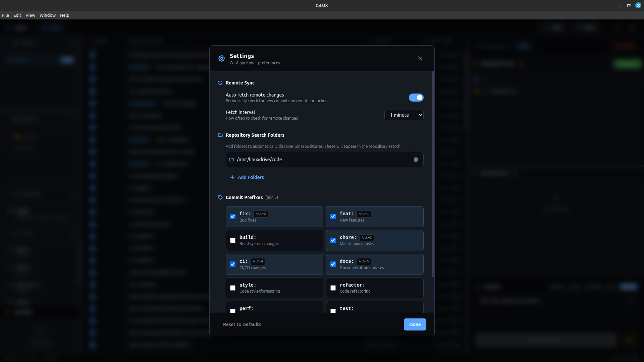
Task: Click the Settings dialog scrollbar
Action: point(432,174)
